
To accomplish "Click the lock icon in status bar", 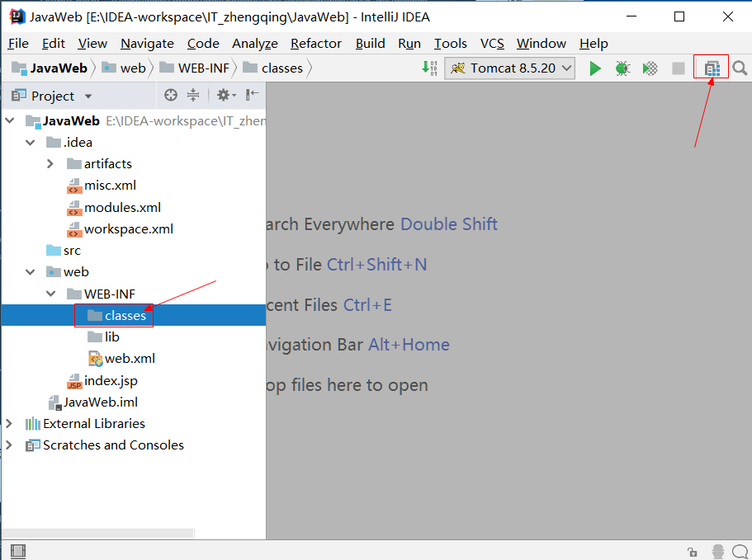I will click(x=692, y=552).
